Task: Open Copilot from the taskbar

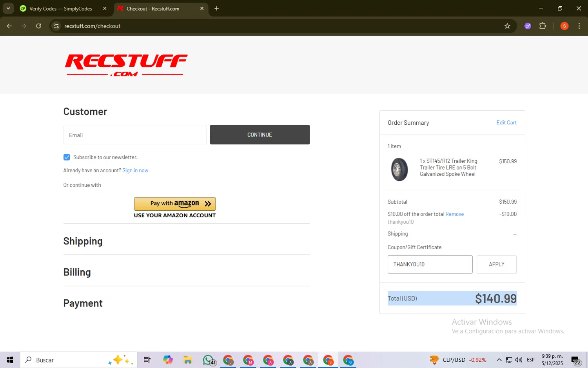Action: (x=168, y=360)
